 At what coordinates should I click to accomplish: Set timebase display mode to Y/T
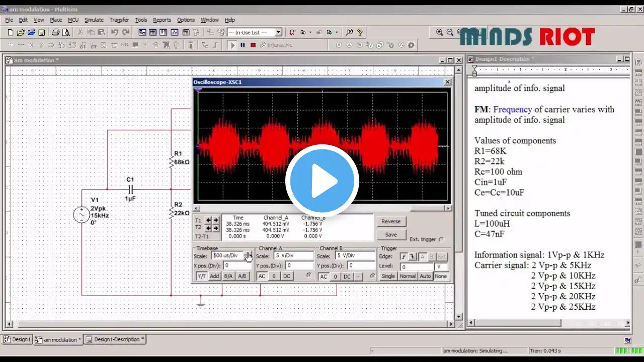coord(201,276)
